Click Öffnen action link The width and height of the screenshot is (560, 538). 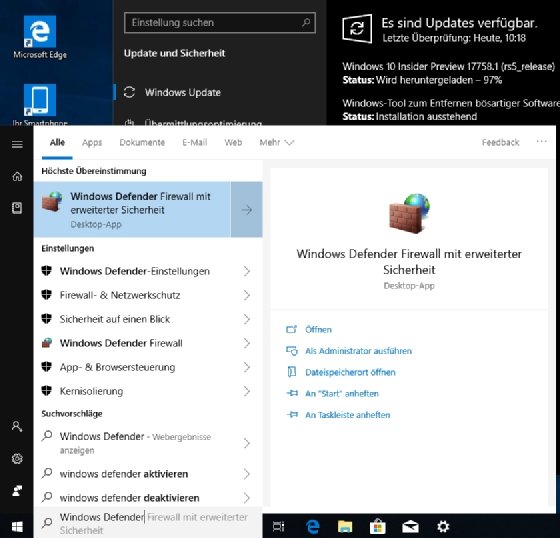(x=318, y=329)
